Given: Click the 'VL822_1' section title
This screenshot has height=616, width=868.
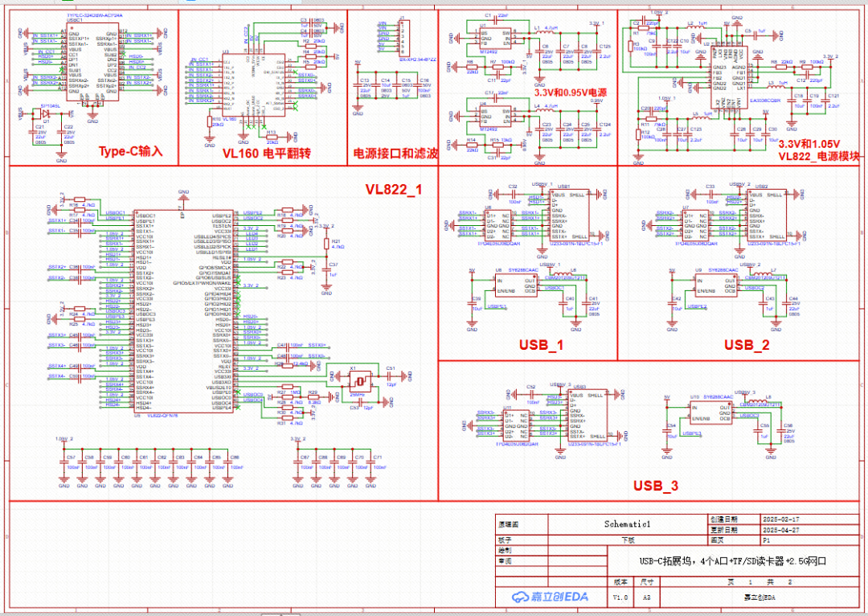Looking at the screenshot, I should click(394, 190).
